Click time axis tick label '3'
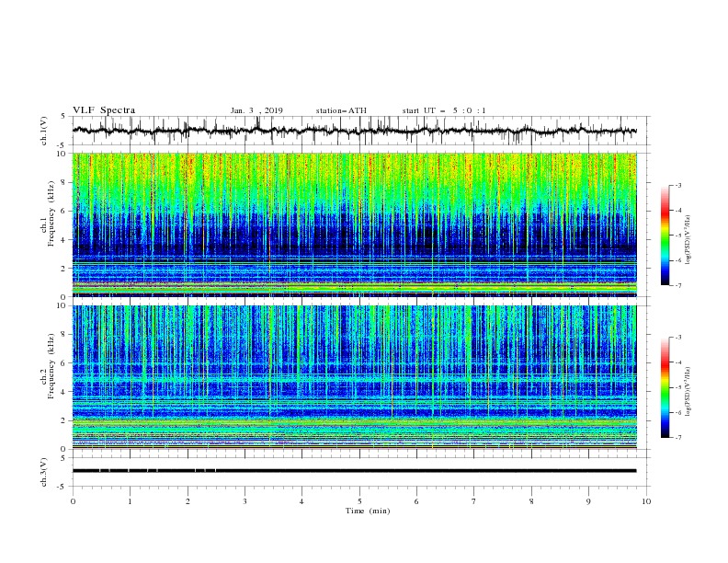The height and width of the screenshot is (563, 728). pos(245,501)
